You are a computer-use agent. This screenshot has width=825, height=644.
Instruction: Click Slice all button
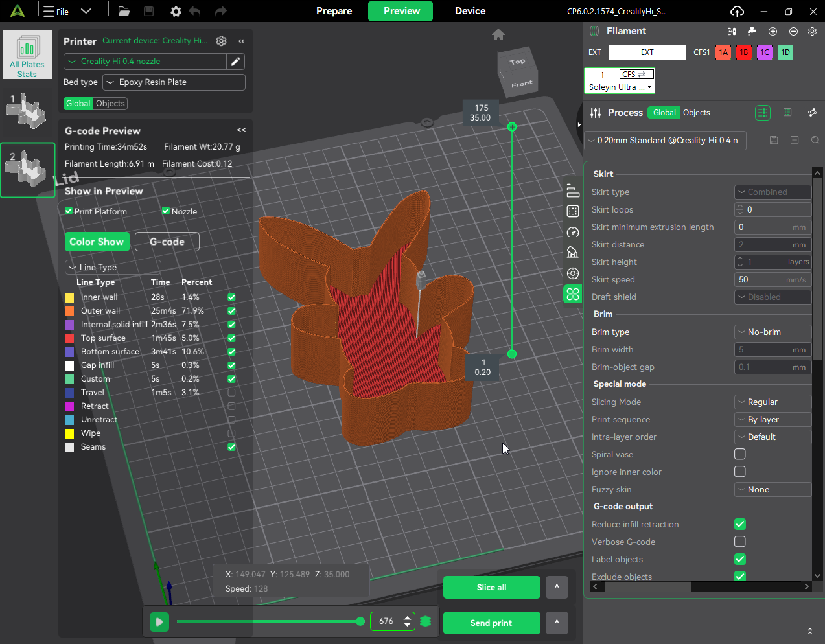coord(491,587)
